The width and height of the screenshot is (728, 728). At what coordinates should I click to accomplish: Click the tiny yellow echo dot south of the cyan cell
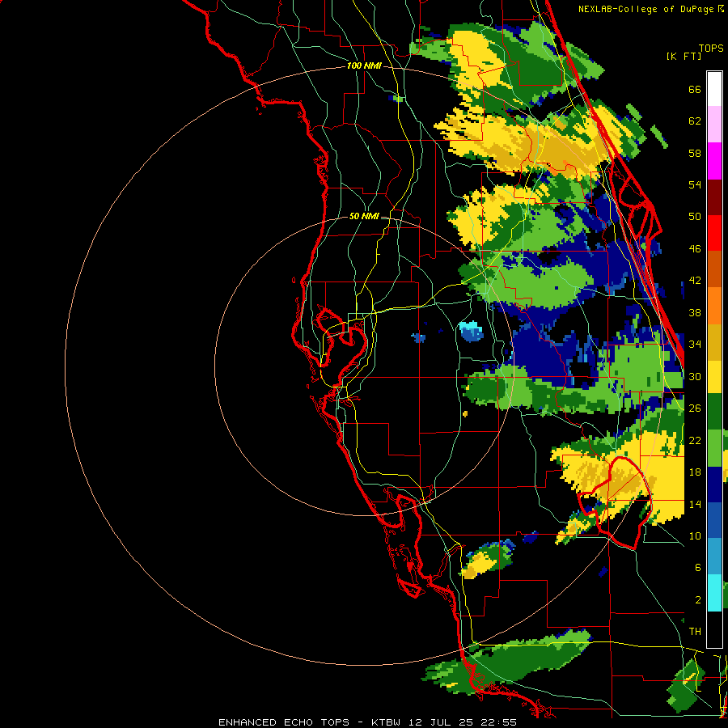[x=465, y=413]
